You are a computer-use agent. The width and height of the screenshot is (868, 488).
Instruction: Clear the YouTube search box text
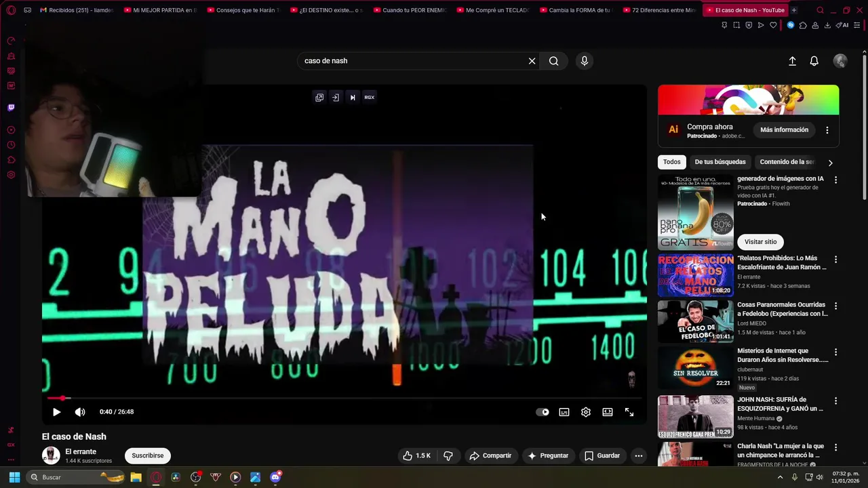pyautogui.click(x=532, y=61)
